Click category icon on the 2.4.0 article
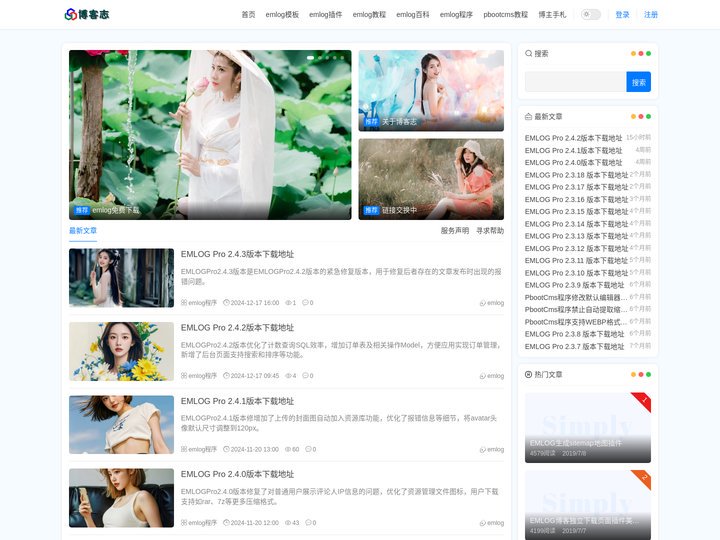Image resolution: width=720 pixels, height=540 pixels. click(x=184, y=523)
